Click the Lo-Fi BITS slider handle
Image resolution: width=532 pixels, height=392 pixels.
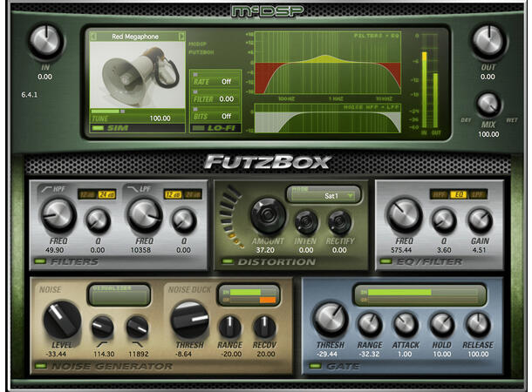point(195,109)
